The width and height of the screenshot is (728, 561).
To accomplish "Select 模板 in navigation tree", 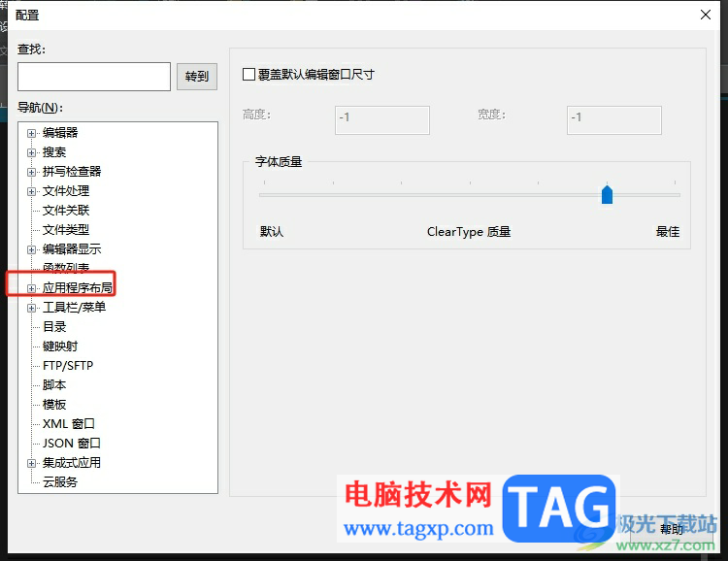I will point(54,405).
